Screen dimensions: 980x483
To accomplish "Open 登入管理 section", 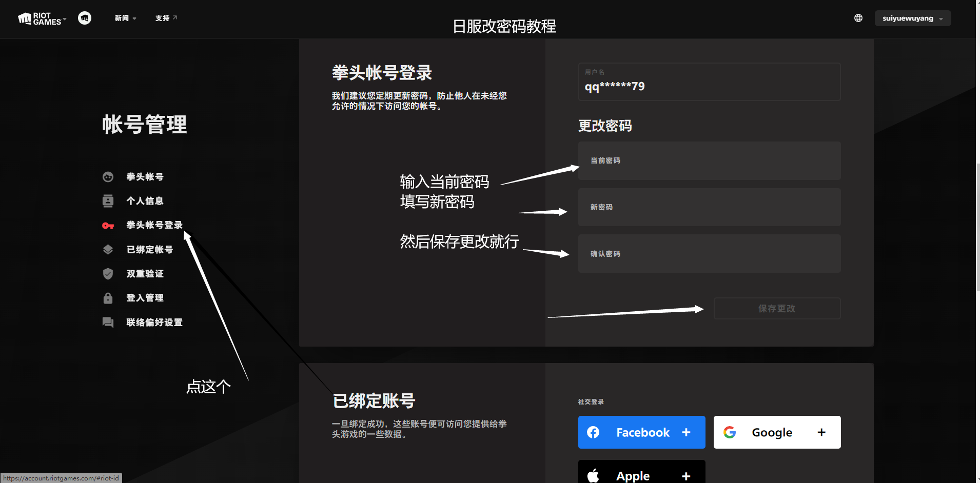I will tap(145, 298).
